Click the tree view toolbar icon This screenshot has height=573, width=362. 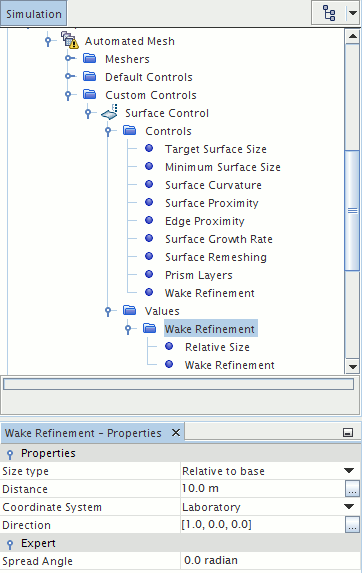click(x=329, y=14)
